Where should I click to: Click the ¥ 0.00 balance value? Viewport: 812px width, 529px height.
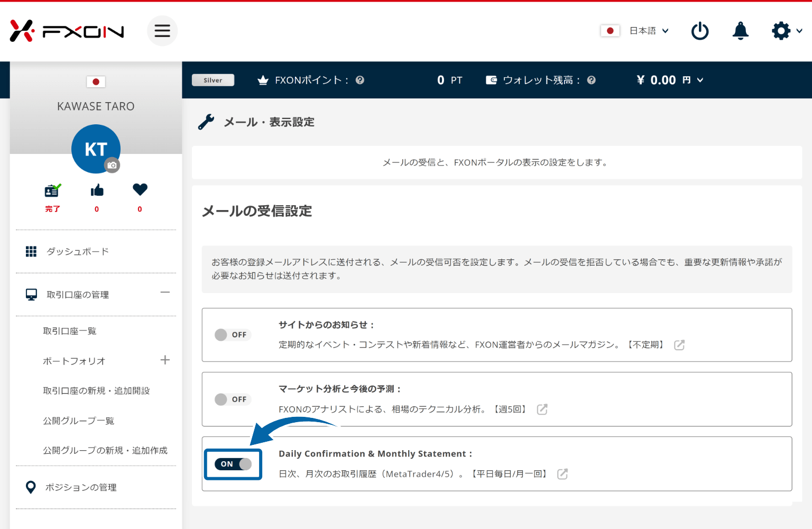pyautogui.click(x=656, y=80)
